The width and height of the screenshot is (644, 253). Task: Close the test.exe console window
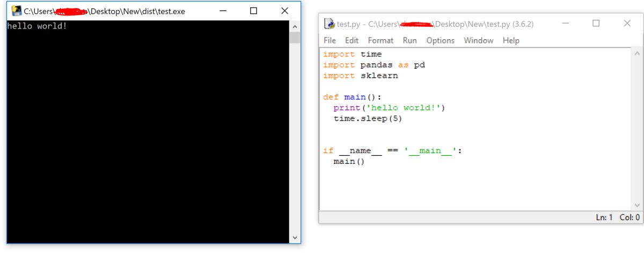point(285,11)
